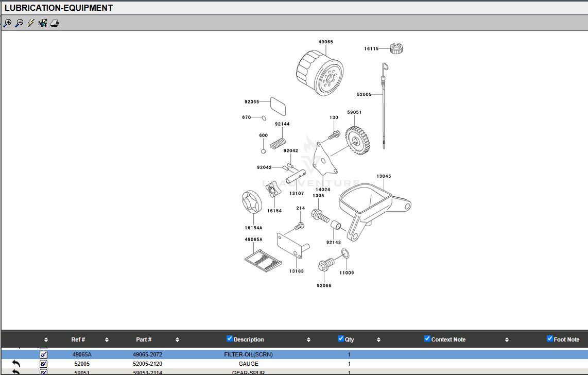This screenshot has height=375, width=588.
Task: Disable the Context Note column checkbox
Action: coord(427,339)
